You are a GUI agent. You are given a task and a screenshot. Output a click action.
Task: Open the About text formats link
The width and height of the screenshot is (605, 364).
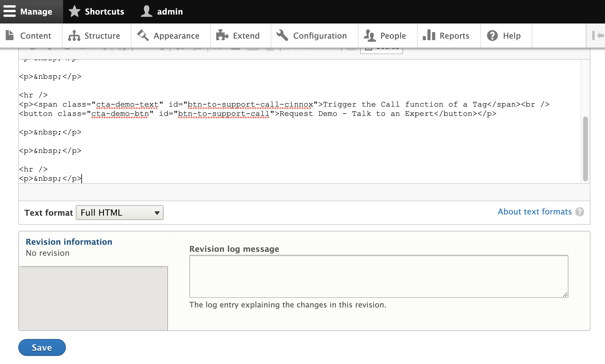pos(534,212)
